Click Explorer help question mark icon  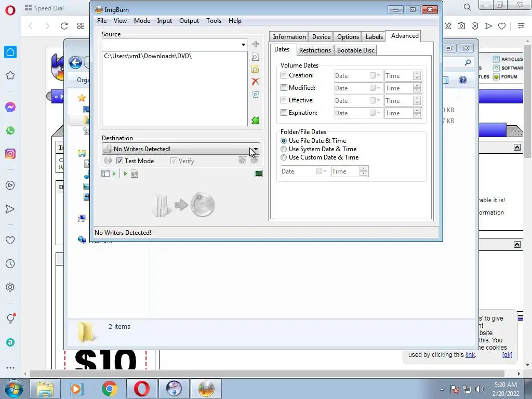click(x=462, y=80)
